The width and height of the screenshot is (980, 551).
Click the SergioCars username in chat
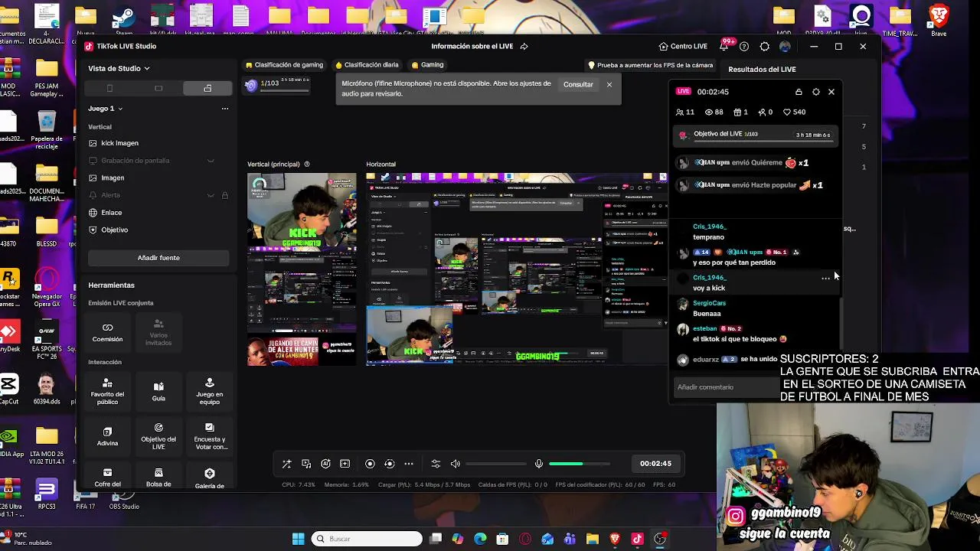(709, 303)
